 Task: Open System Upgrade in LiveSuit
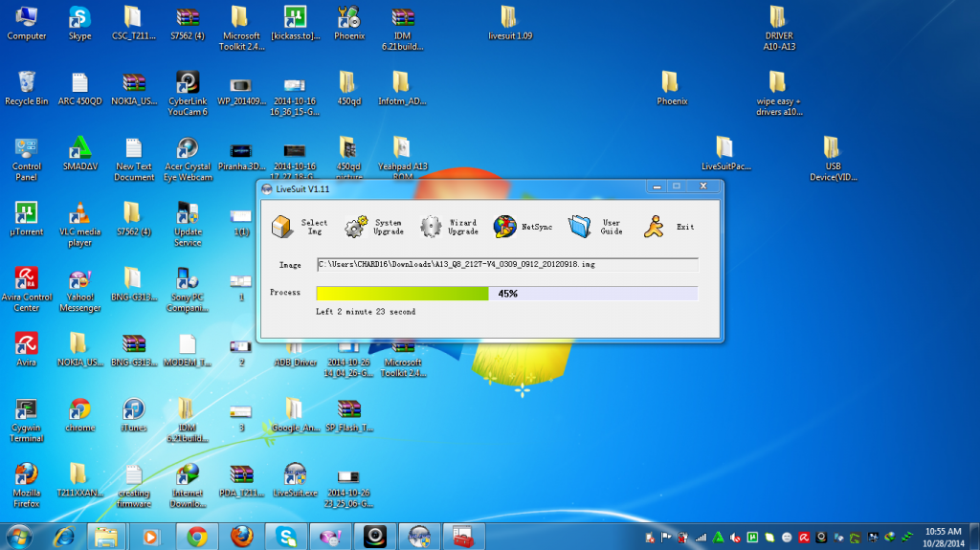pyautogui.click(x=374, y=227)
